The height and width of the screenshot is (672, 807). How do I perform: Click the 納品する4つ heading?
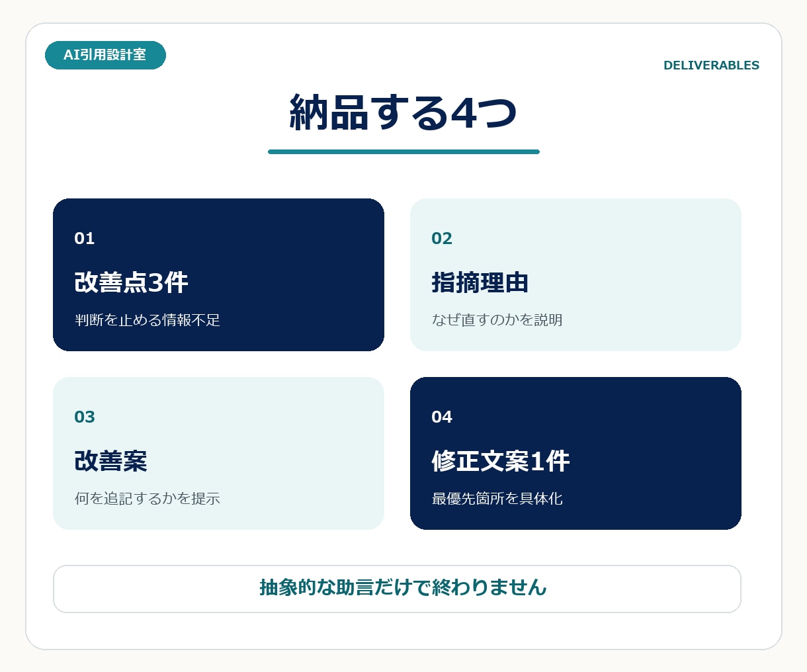tap(403, 112)
